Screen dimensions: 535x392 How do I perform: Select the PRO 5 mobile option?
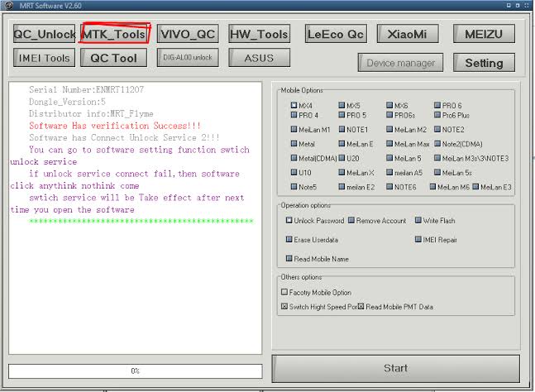click(342, 115)
